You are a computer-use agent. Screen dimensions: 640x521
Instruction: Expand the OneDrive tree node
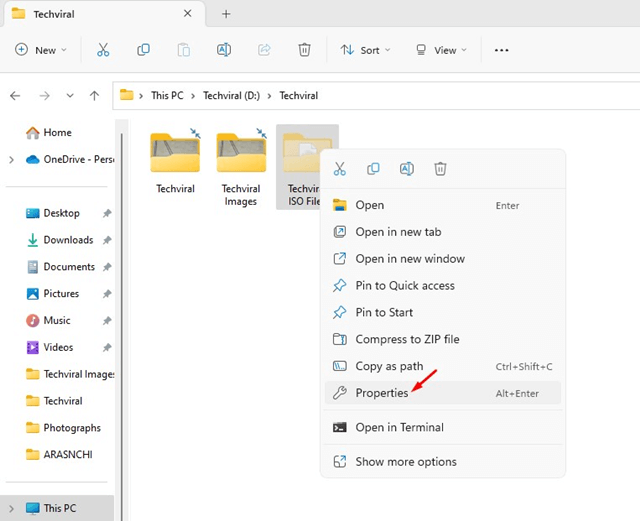tap(11, 159)
